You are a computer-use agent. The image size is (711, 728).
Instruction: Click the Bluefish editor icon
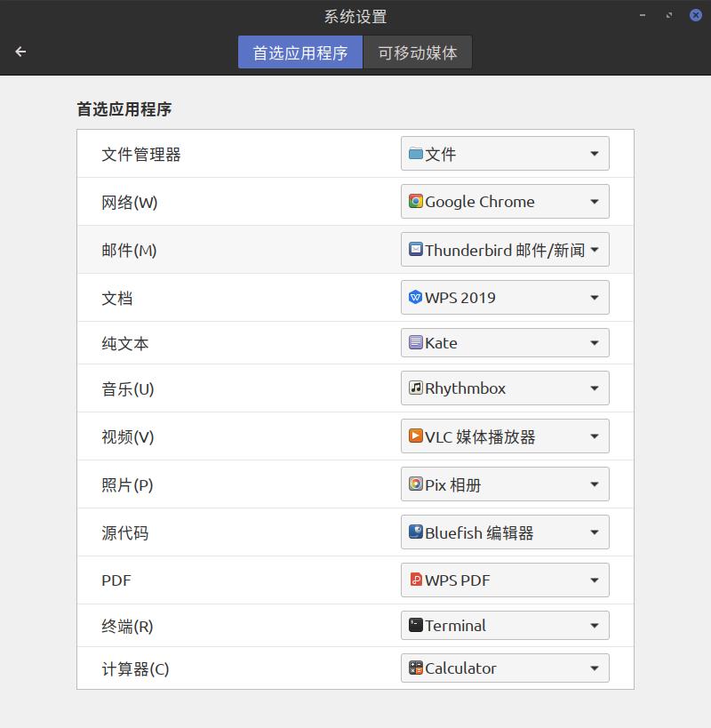(x=415, y=532)
